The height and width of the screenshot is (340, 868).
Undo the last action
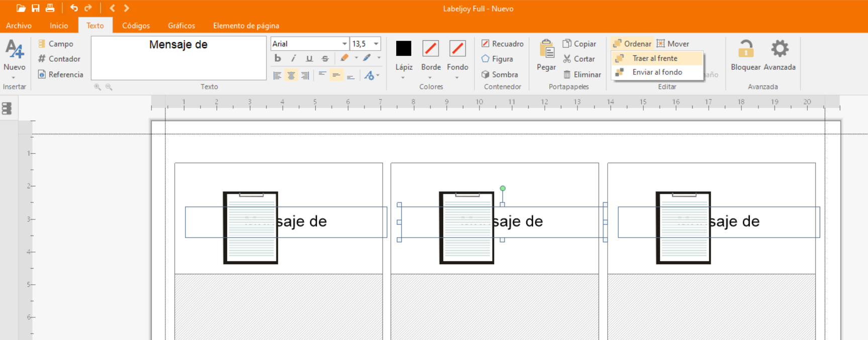[x=74, y=8]
